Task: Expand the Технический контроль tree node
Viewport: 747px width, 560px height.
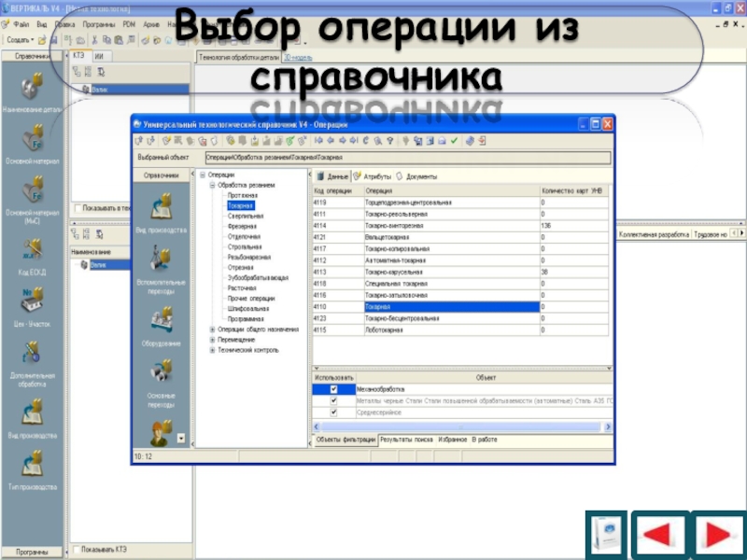Action: 213,351
